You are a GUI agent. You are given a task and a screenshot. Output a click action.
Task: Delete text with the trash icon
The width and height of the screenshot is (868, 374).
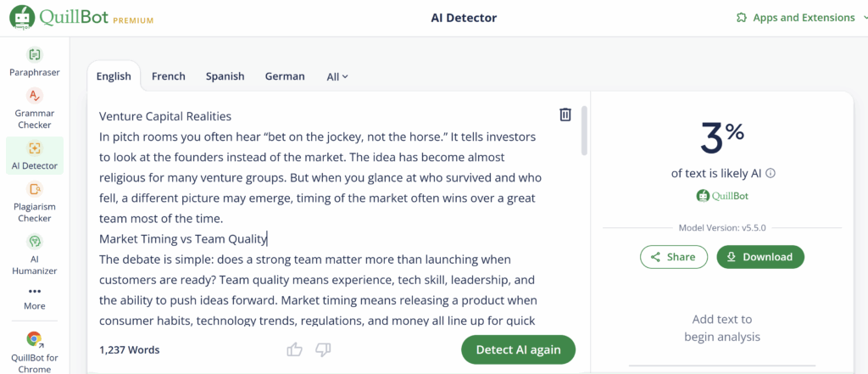[x=565, y=114]
